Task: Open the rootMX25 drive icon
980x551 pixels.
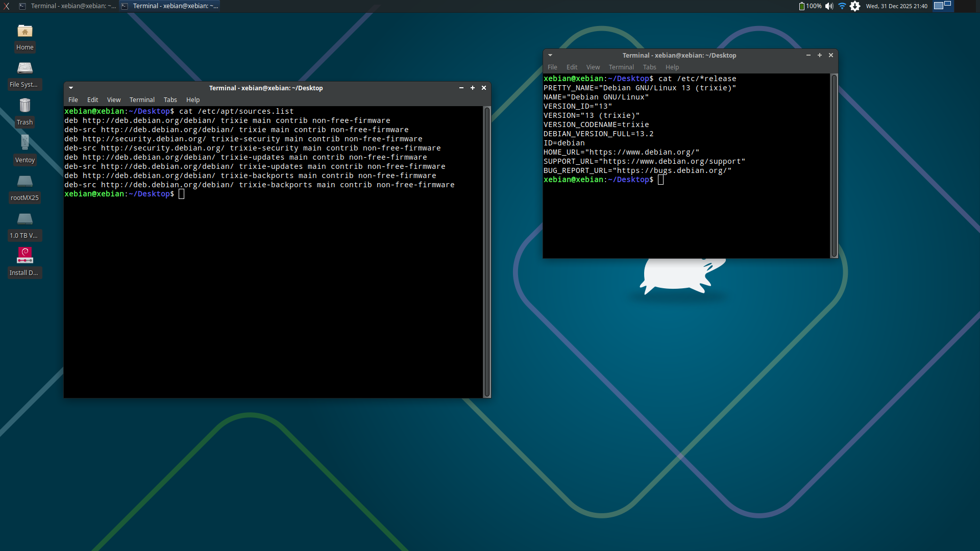Action: pos(24,182)
